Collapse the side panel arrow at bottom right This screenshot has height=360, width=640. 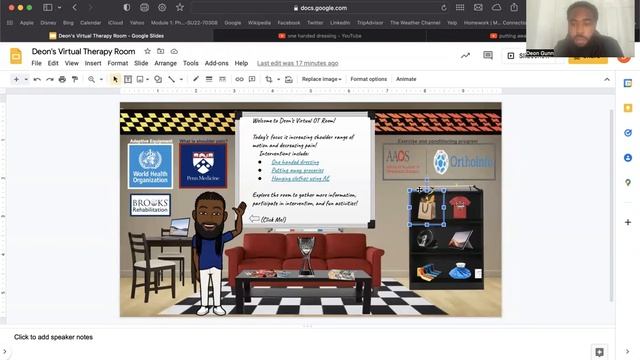tap(628, 351)
